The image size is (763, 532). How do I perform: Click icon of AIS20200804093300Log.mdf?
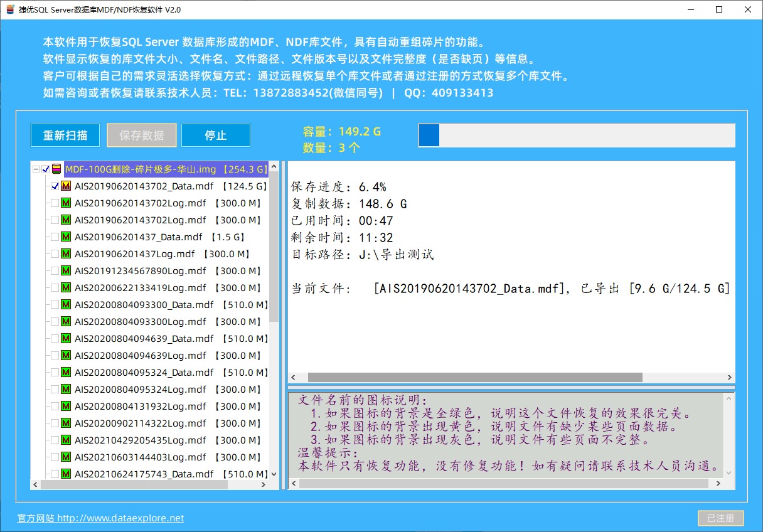click(65, 322)
